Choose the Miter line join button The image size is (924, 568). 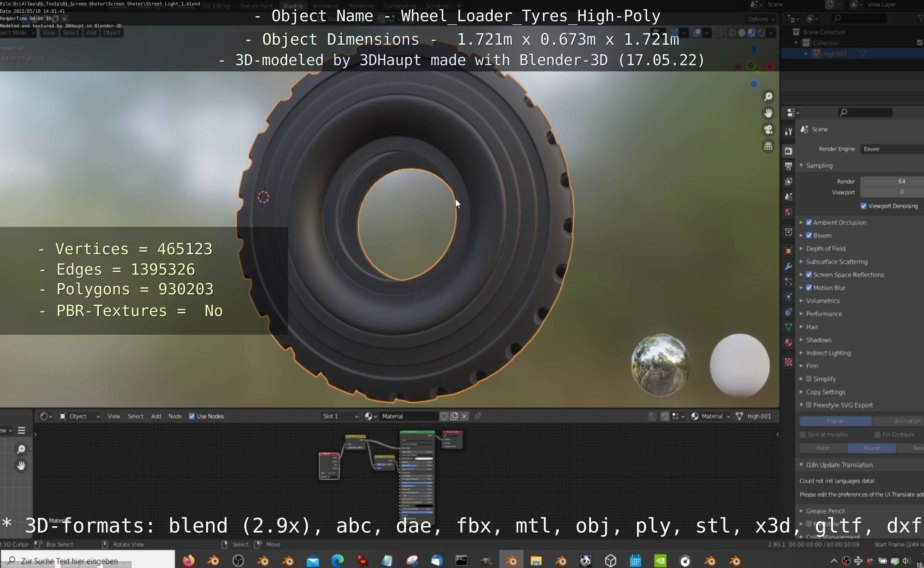pyautogui.click(x=823, y=448)
